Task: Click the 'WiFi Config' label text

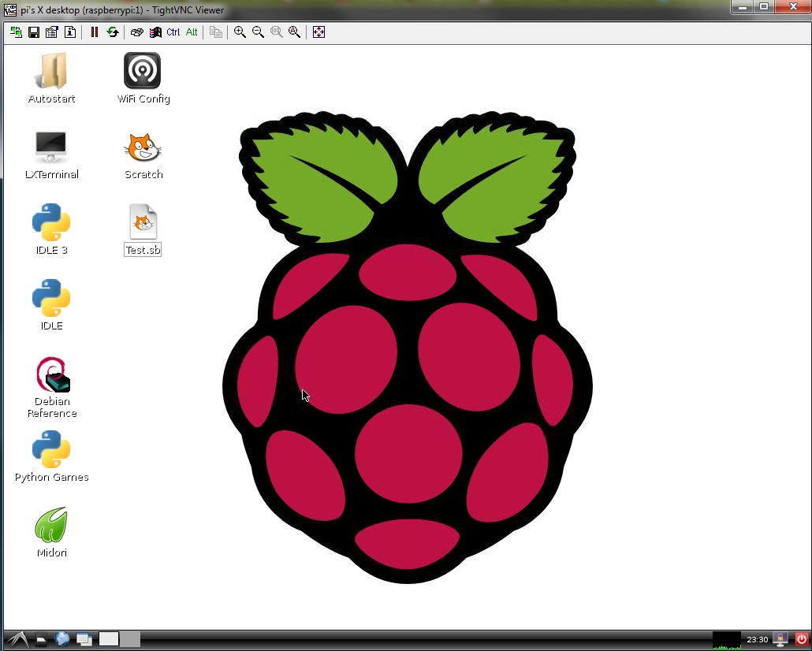Action: [143, 99]
